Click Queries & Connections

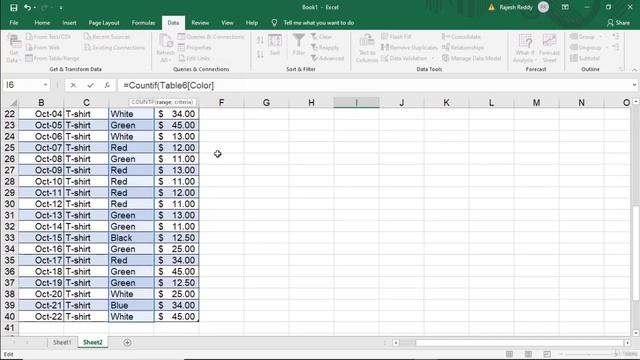[211, 37]
